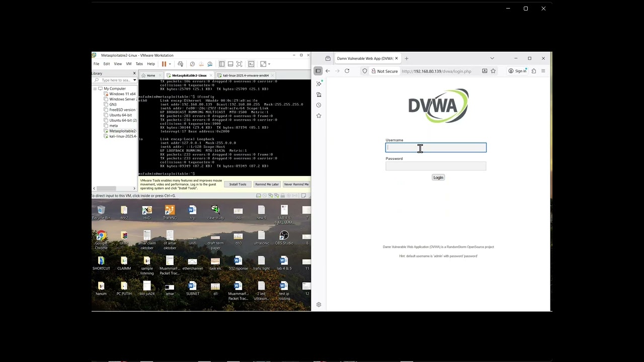Open the HxD desktop shortcut
The image size is (644, 362).
tap(147, 213)
